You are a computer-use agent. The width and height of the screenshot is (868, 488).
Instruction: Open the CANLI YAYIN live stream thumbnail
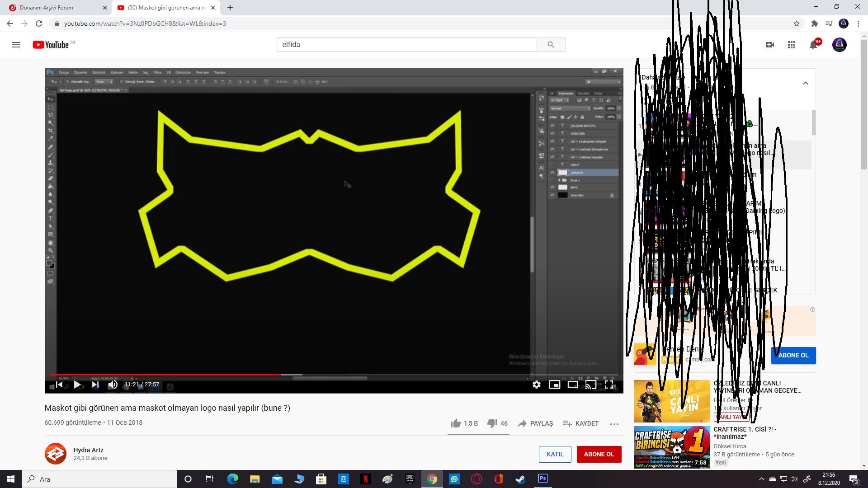672,401
